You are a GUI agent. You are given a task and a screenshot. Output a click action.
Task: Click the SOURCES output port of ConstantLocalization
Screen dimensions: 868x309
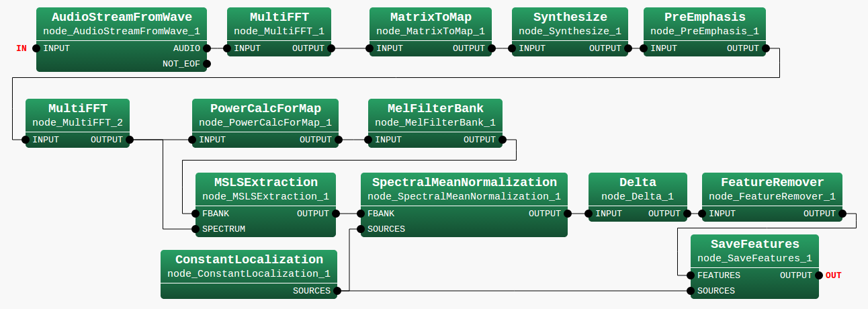337,291
